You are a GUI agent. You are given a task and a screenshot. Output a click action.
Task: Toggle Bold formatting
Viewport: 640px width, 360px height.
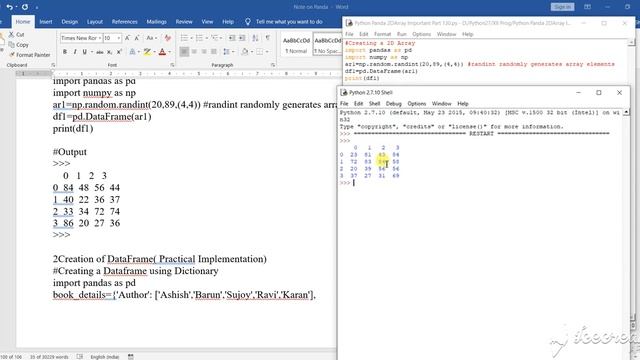click(64, 52)
